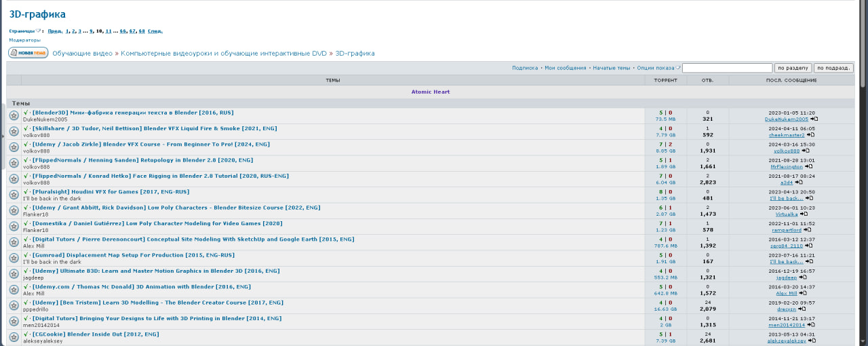
Task: Click the по подразд. search button
Action: tap(834, 68)
